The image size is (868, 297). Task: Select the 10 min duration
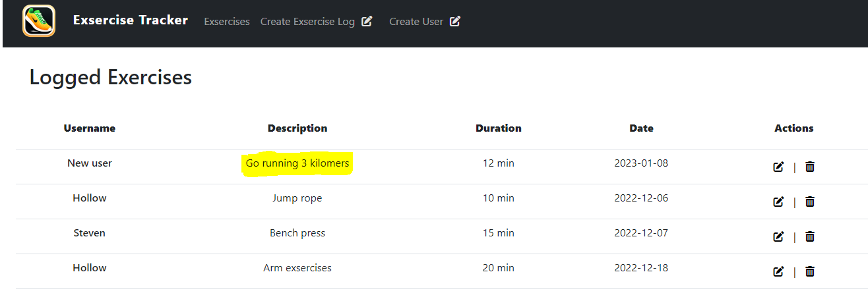point(499,198)
